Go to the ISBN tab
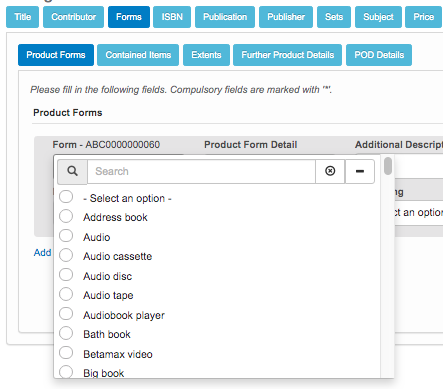Screen dimensions: 443x389 (x=172, y=17)
